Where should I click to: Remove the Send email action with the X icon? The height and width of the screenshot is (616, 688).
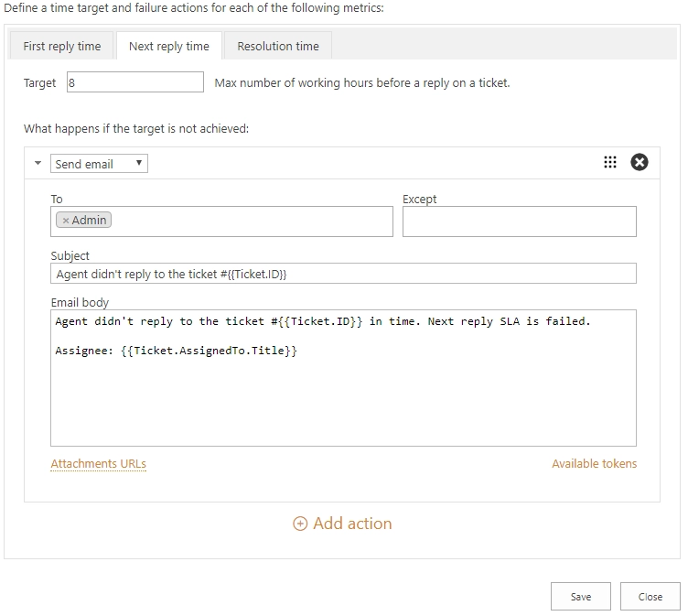639,162
